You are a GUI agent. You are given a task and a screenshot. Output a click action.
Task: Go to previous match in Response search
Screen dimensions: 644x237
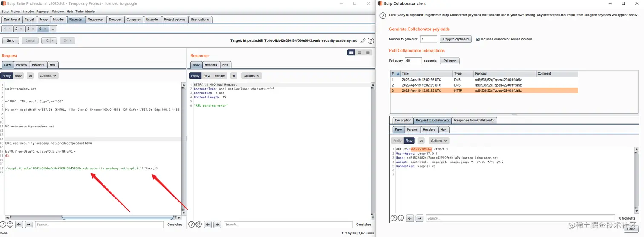[x=208, y=225]
